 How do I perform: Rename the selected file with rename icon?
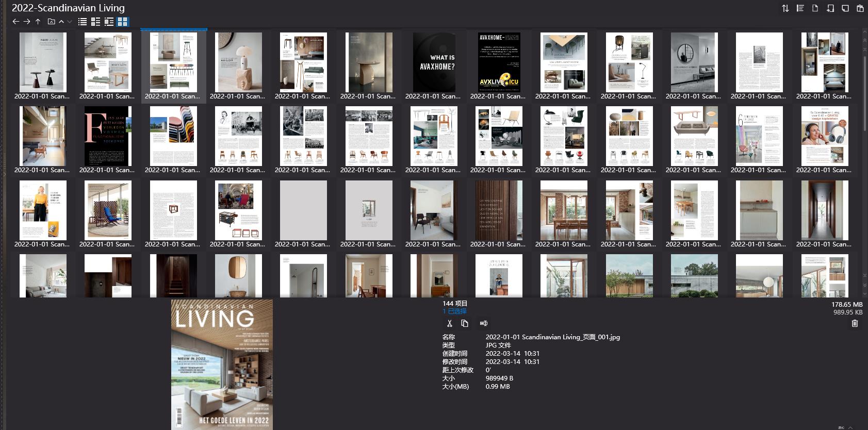[483, 323]
